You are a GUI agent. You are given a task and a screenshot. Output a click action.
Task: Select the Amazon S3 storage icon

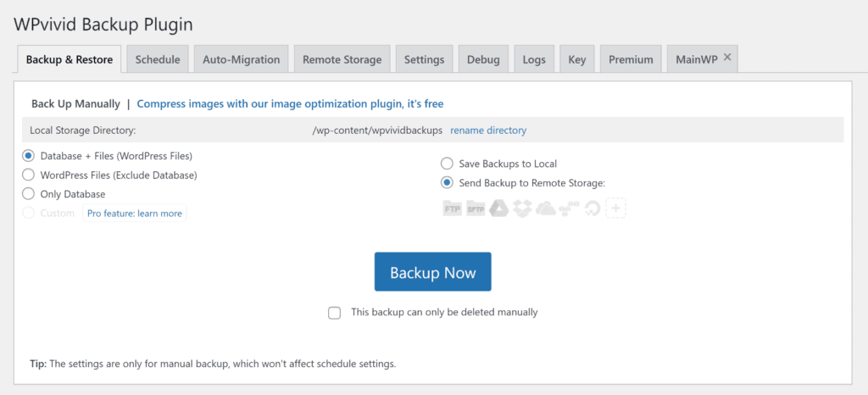tap(569, 209)
